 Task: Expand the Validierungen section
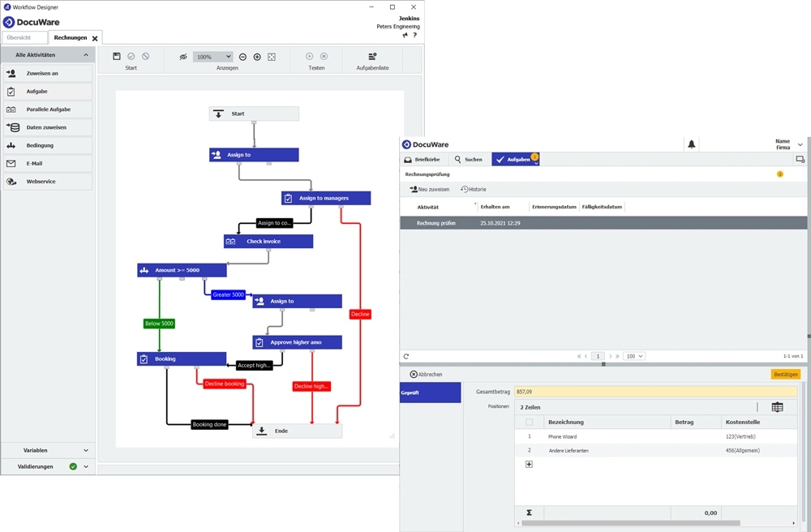tap(86, 466)
